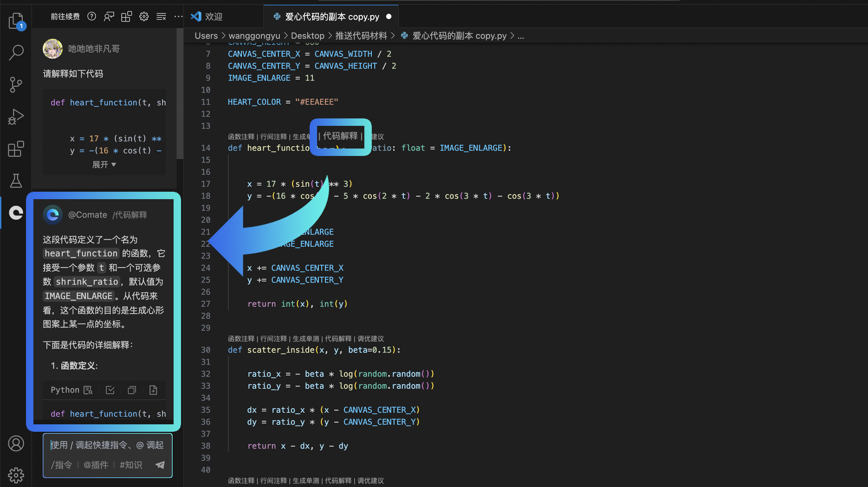Insert code into new file icon
868x487 pixels.
coord(153,390)
